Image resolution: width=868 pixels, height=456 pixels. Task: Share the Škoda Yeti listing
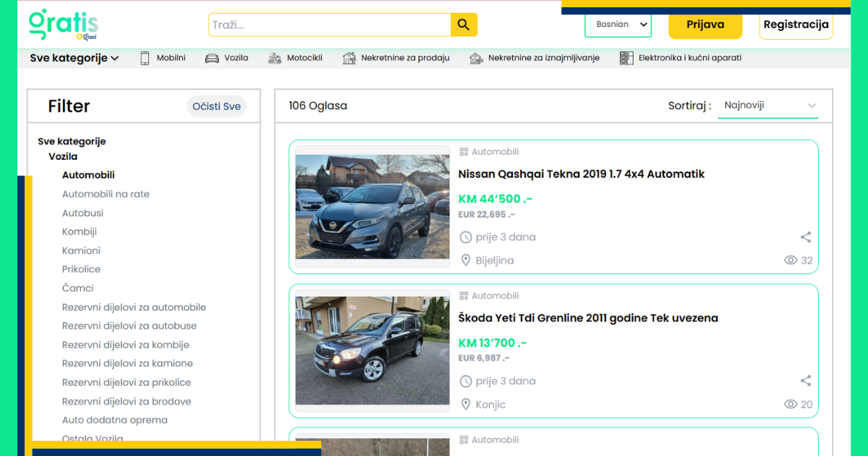point(806,381)
